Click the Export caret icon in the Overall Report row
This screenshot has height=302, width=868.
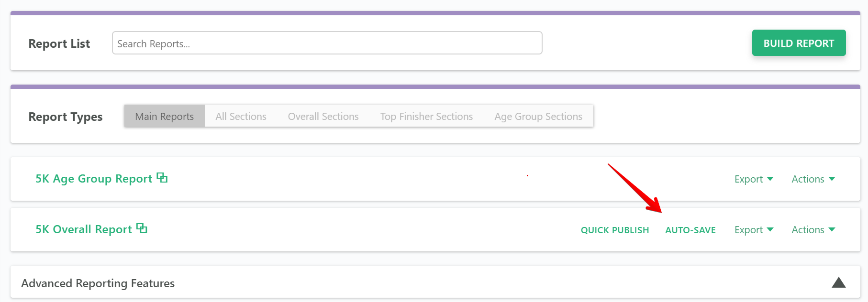click(x=770, y=229)
